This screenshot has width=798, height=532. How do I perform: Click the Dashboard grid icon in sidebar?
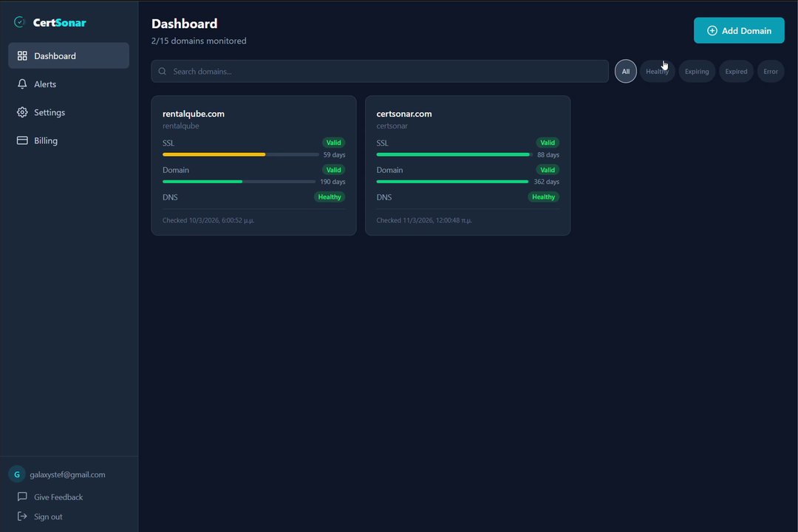click(x=22, y=56)
